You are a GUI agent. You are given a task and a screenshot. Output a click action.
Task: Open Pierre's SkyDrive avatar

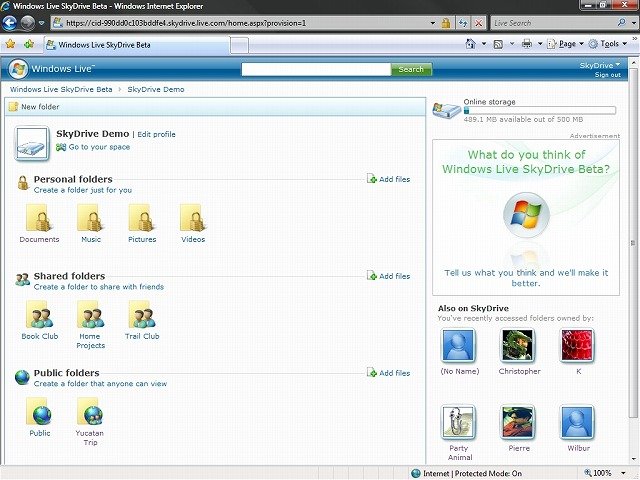(517, 422)
